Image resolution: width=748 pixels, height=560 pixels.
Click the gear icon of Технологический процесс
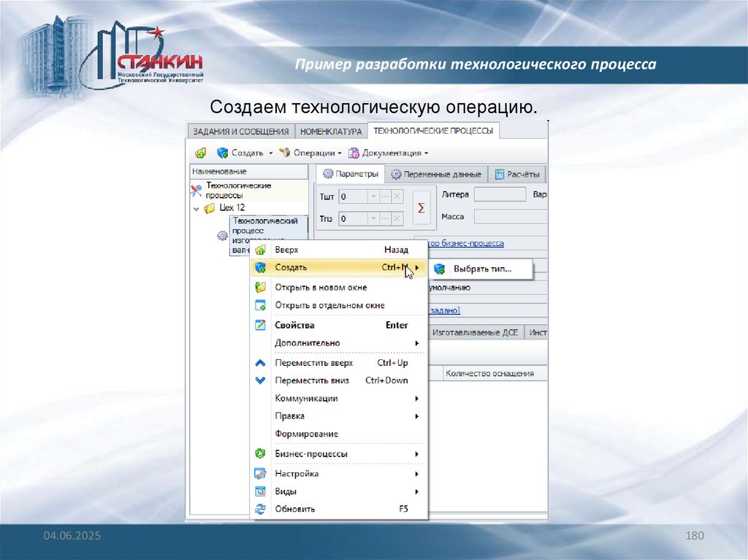[x=222, y=236]
